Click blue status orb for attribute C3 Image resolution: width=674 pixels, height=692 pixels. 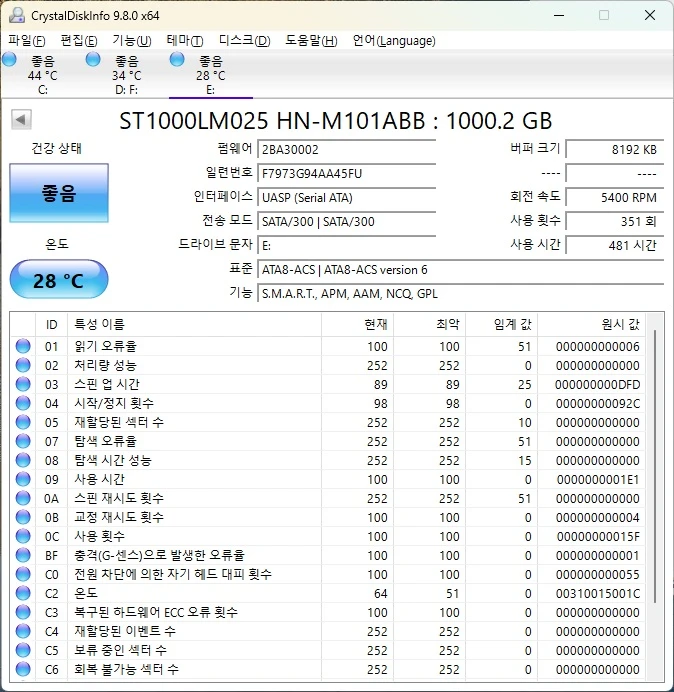[x=23, y=612]
